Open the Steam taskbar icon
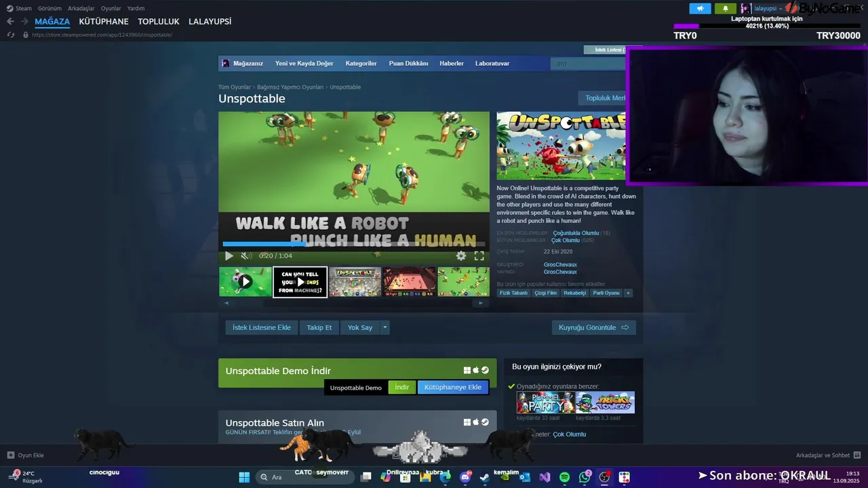This screenshot has height=488, width=868. click(x=485, y=477)
